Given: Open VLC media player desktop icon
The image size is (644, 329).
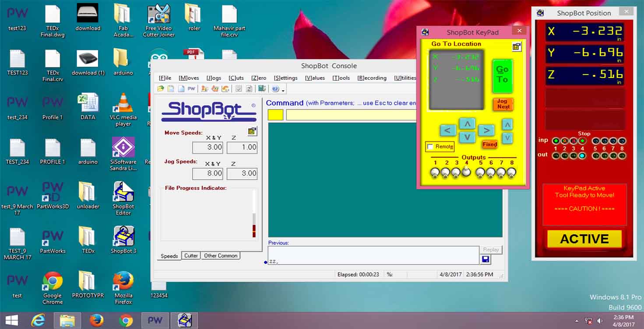Looking at the screenshot, I should [x=123, y=110].
